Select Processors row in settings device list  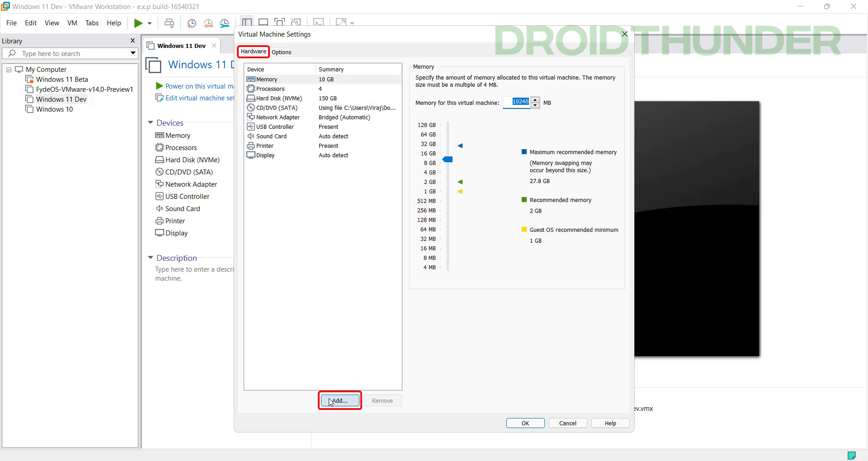tap(323, 89)
